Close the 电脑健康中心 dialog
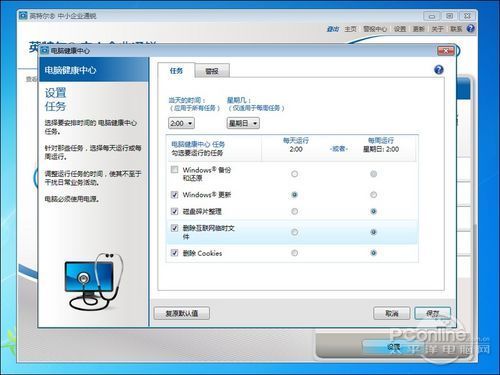 coord(446,51)
